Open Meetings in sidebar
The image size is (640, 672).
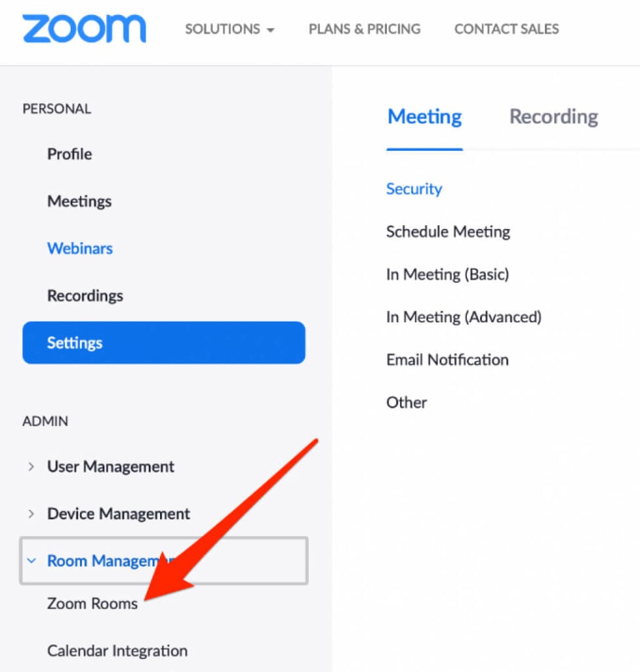(x=79, y=201)
